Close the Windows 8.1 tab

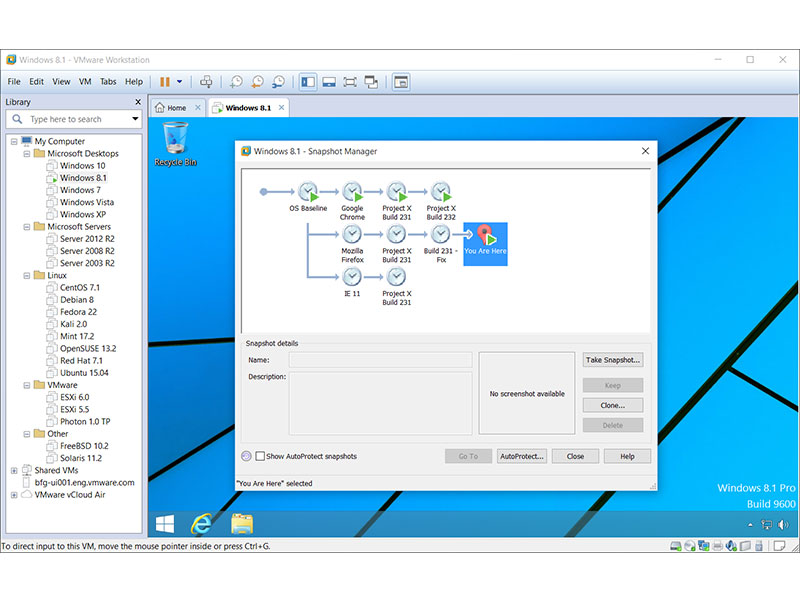point(281,108)
